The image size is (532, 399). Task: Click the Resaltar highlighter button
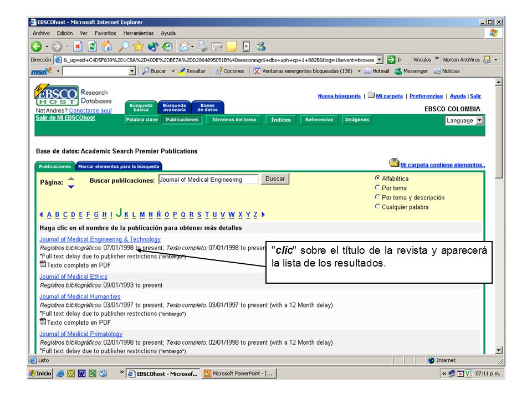192,71
